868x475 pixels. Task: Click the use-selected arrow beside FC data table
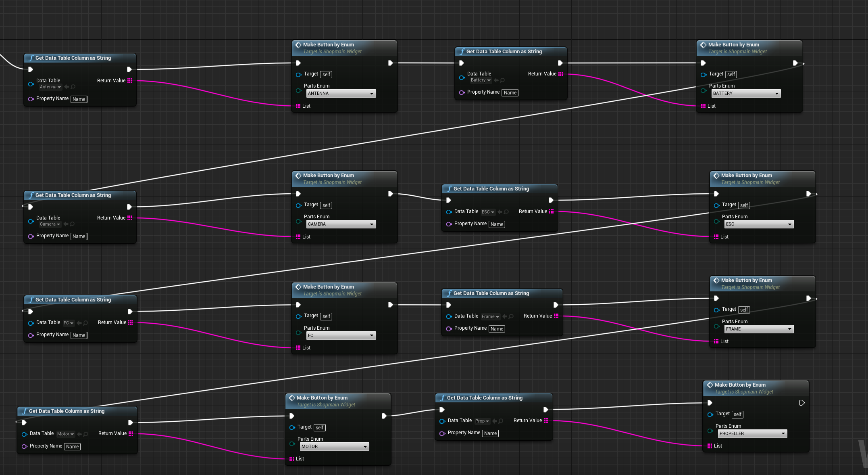click(x=79, y=323)
